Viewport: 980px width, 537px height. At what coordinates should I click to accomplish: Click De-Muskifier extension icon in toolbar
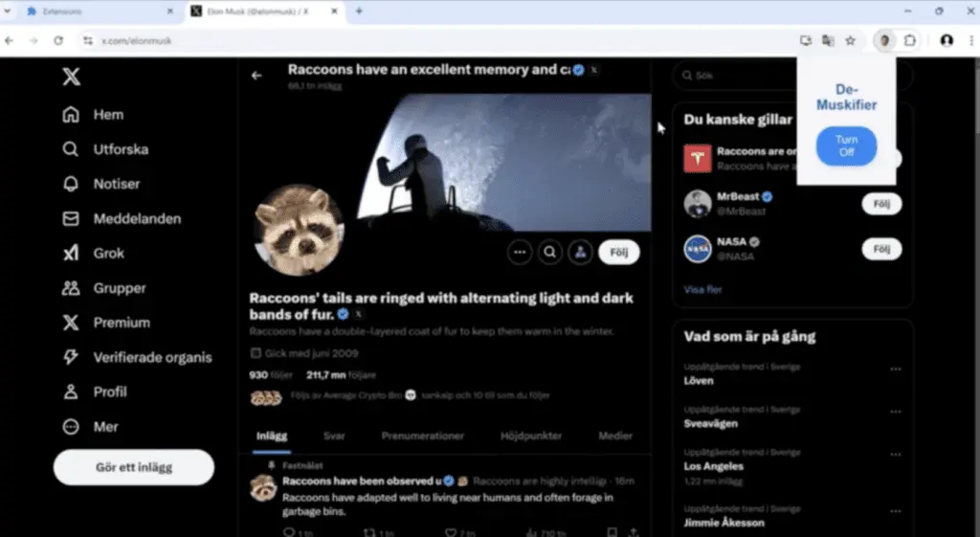[884, 40]
